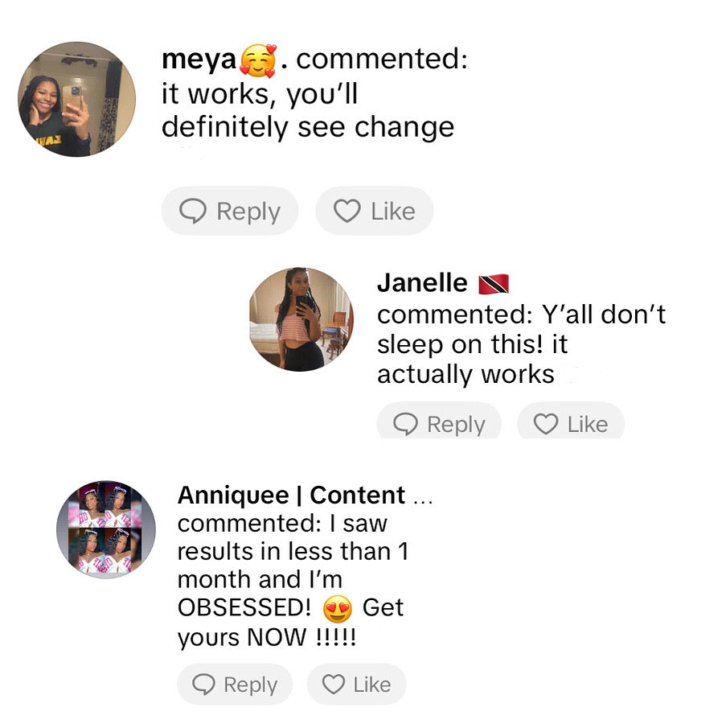Click the Trinidad flag beside Janelle's name

(x=493, y=284)
